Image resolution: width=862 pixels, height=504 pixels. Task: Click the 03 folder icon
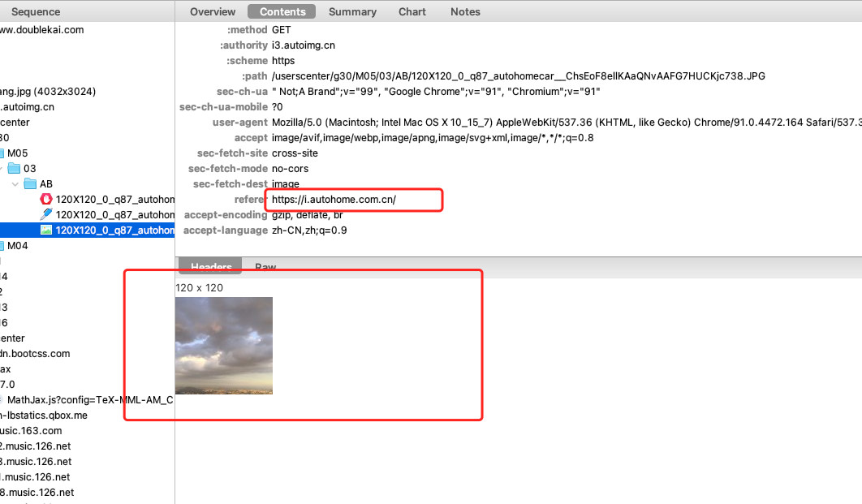coord(14,169)
